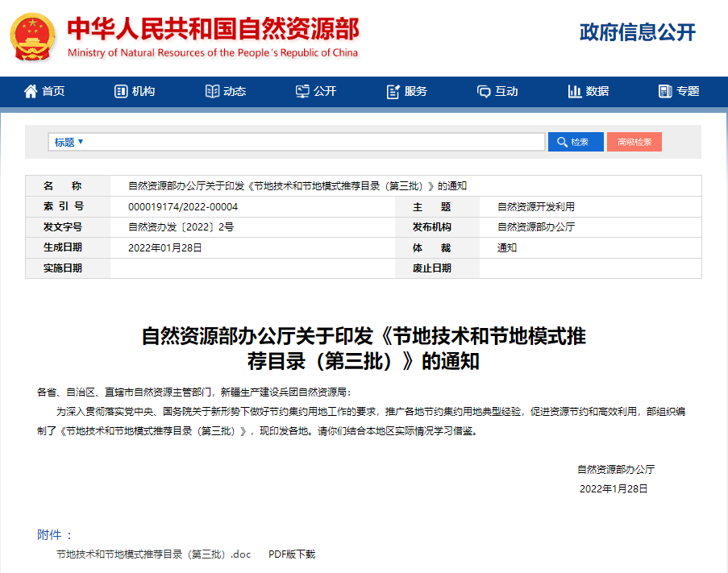
Task: Click the 服务 edit icon
Action: click(x=393, y=91)
